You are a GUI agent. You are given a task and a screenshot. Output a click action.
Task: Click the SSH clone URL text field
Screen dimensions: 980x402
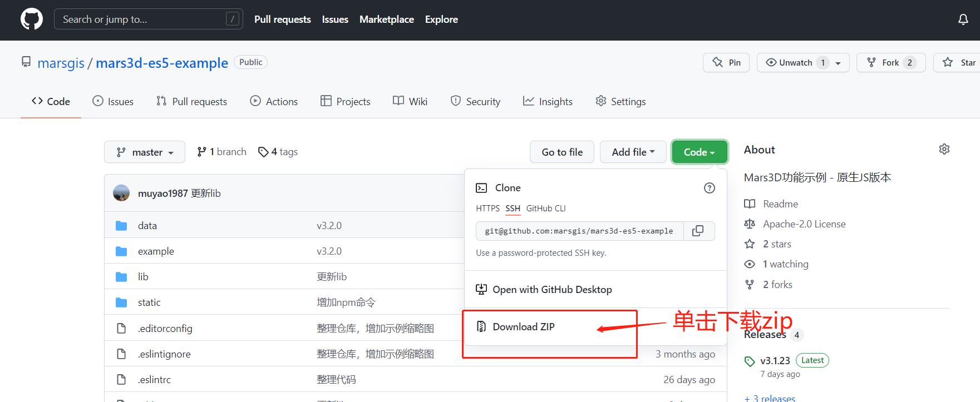[x=579, y=231]
